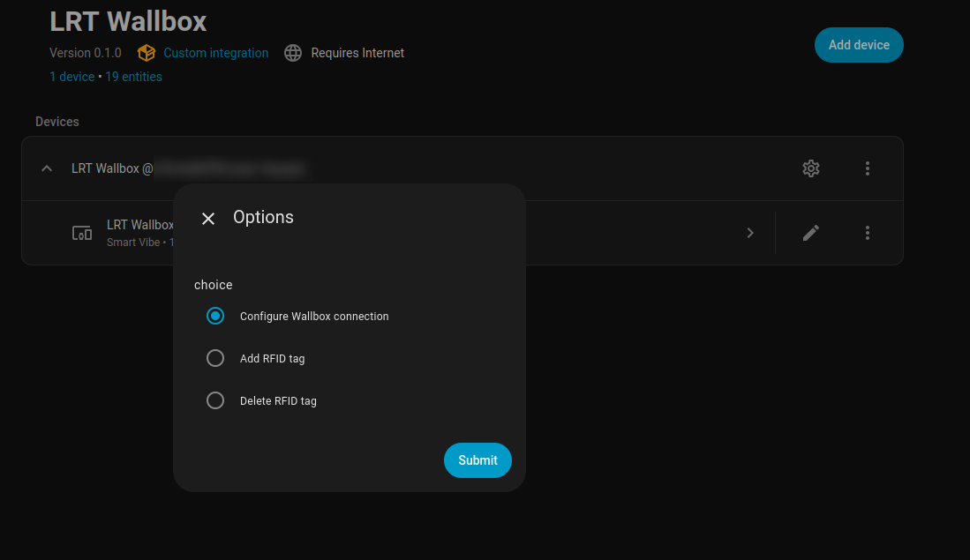Click the Smart Vibe device icon
Screen dimensions: 970x560
point(82,233)
